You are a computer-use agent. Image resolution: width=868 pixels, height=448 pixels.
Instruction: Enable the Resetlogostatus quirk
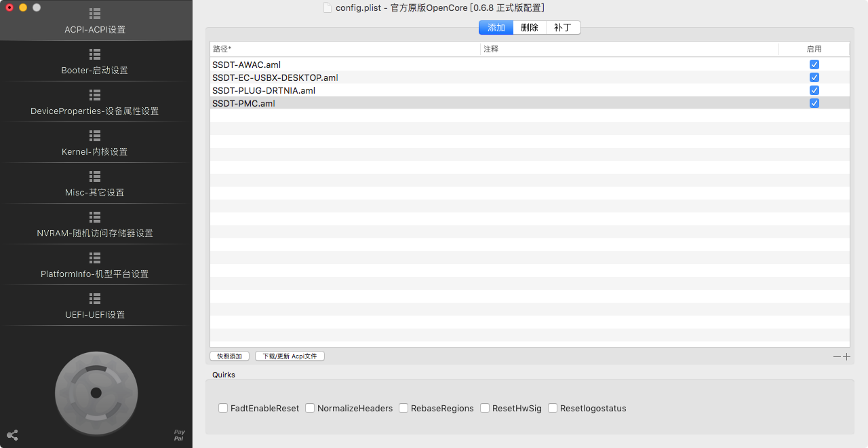tap(553, 408)
